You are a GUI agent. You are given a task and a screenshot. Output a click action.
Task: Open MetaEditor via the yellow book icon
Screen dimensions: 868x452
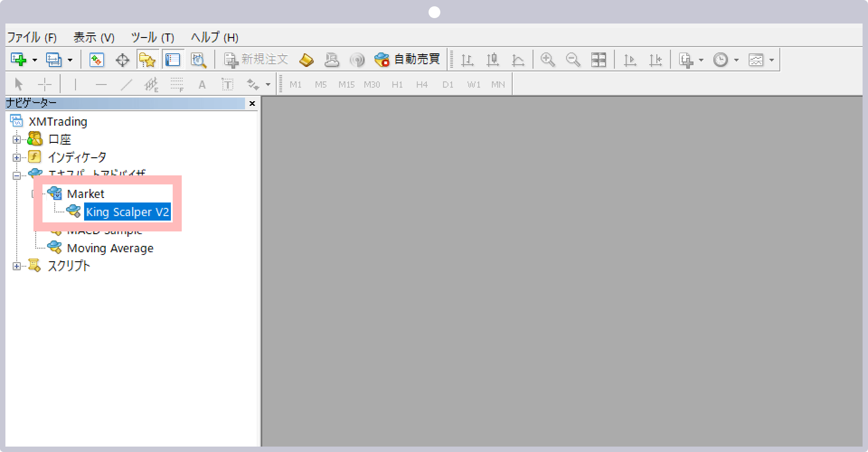pos(307,60)
